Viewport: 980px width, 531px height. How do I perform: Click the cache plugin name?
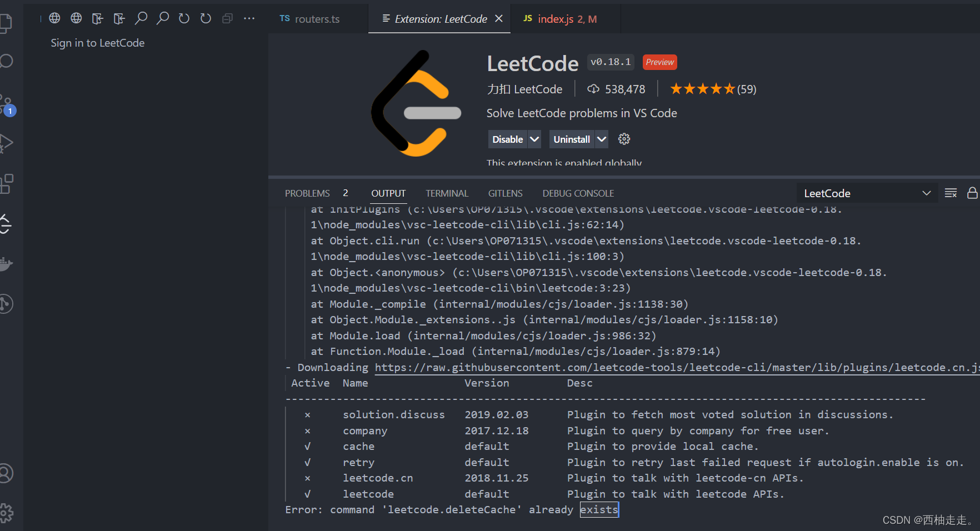[x=359, y=447]
